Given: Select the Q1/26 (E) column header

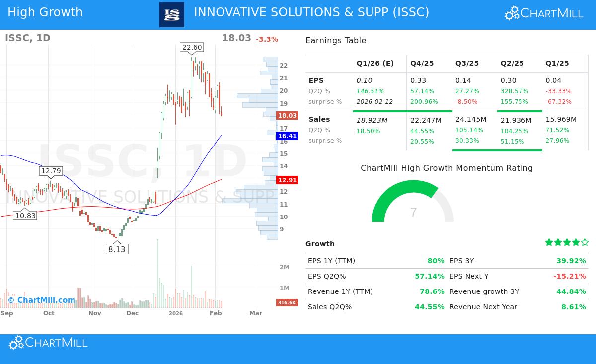Looking at the screenshot, I should 374,63.
